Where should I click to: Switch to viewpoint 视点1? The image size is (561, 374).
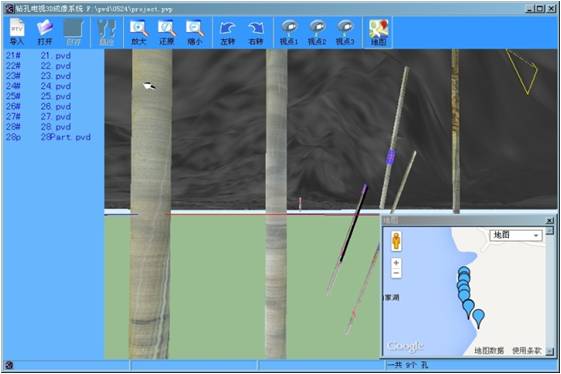(x=289, y=32)
